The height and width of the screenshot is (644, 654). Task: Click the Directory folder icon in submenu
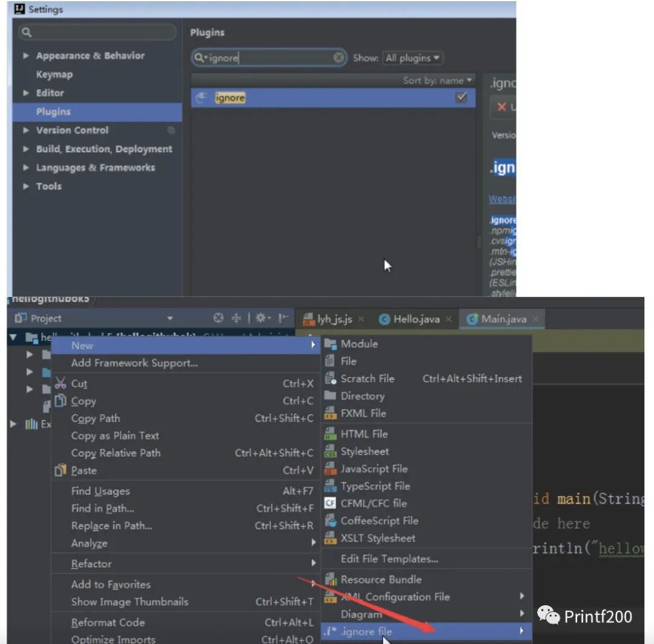(331, 395)
